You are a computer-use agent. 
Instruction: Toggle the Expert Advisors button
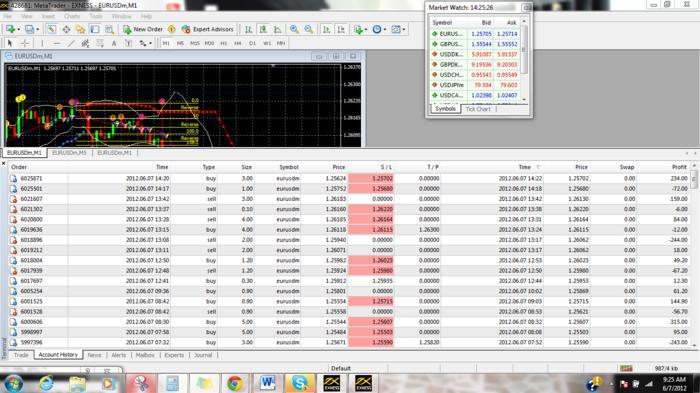click(x=208, y=29)
